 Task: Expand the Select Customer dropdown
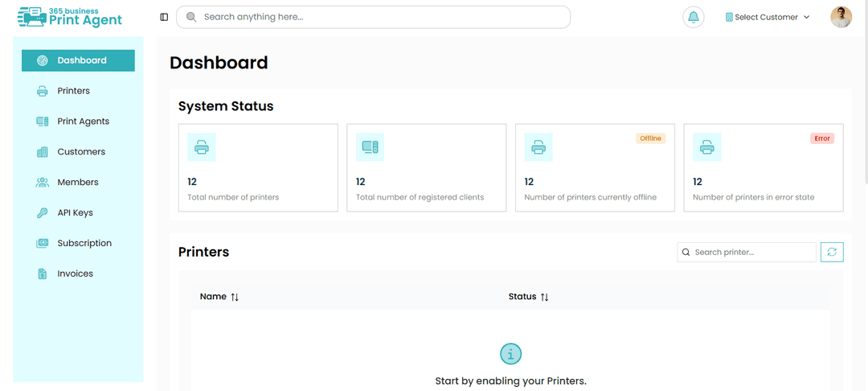[768, 17]
